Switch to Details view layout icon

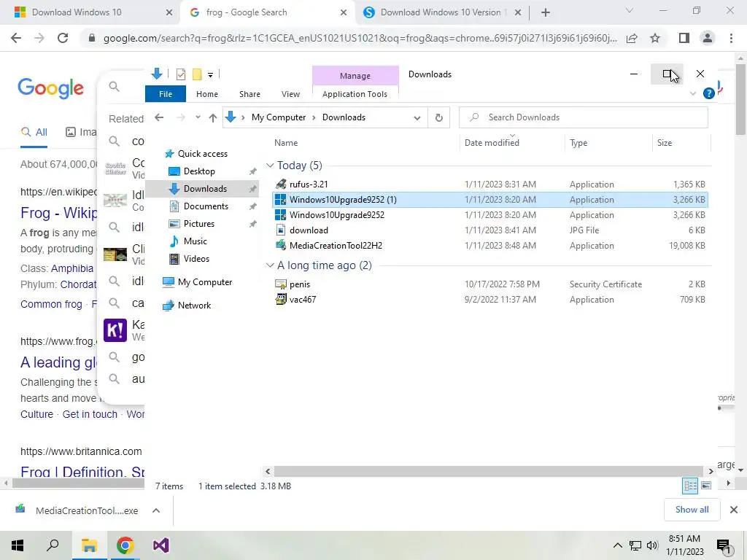pyautogui.click(x=690, y=486)
